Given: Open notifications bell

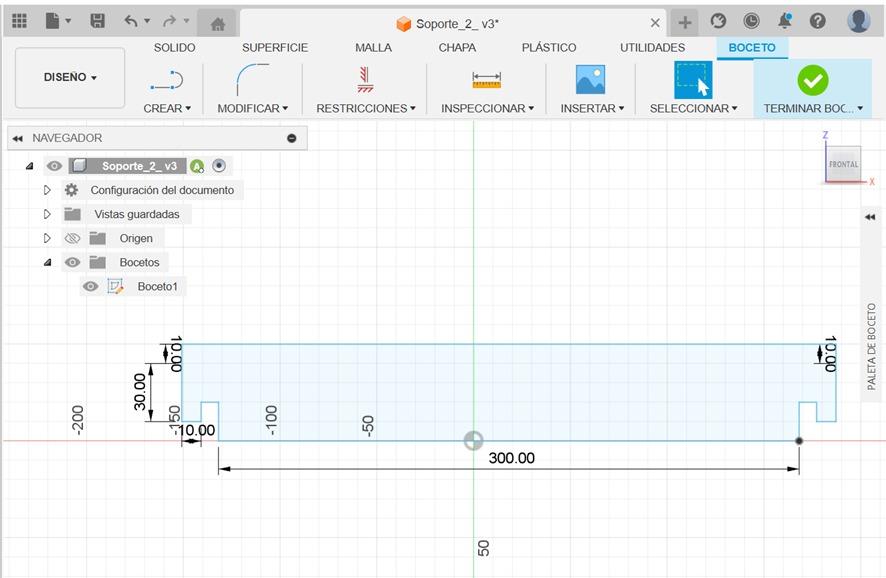Looking at the screenshot, I should (x=784, y=21).
